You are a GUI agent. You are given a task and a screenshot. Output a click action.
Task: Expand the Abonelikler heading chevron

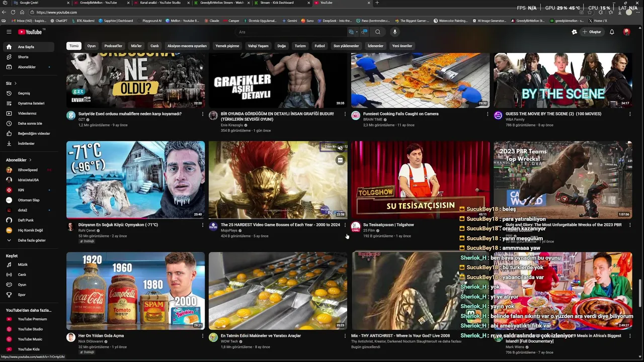click(x=30, y=160)
